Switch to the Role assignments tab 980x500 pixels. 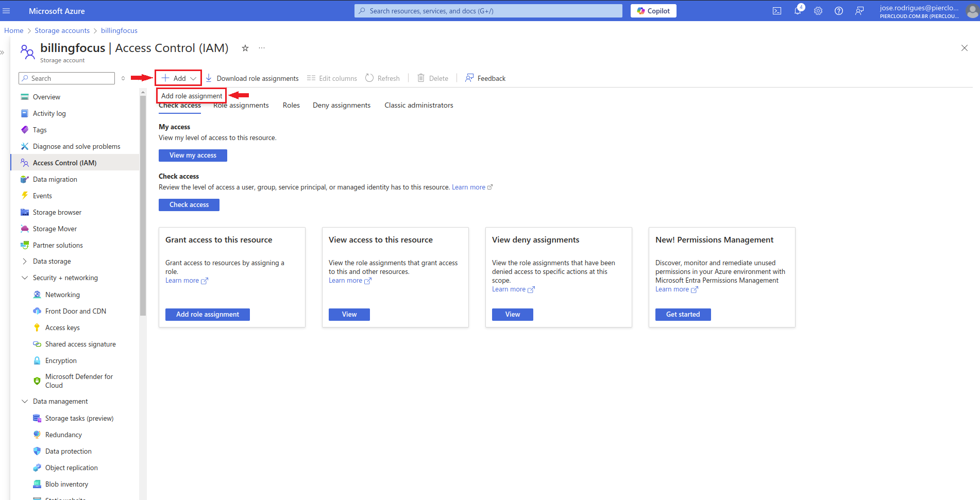point(241,106)
